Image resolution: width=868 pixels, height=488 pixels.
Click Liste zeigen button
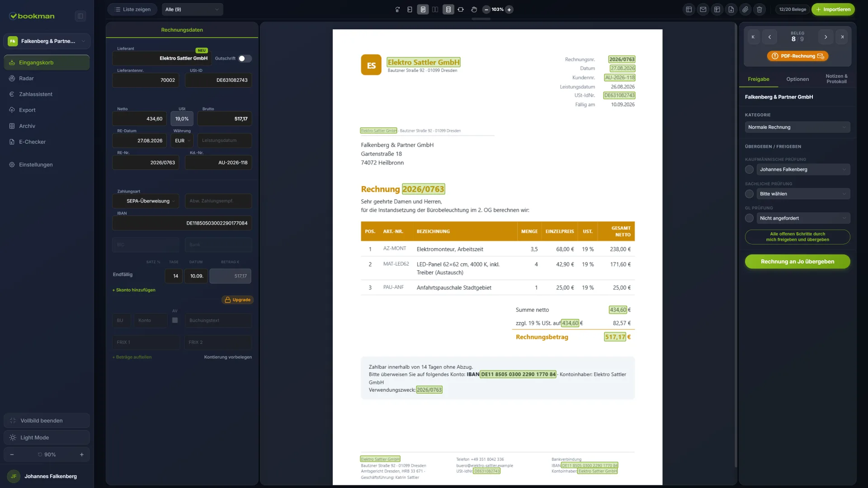point(132,9)
